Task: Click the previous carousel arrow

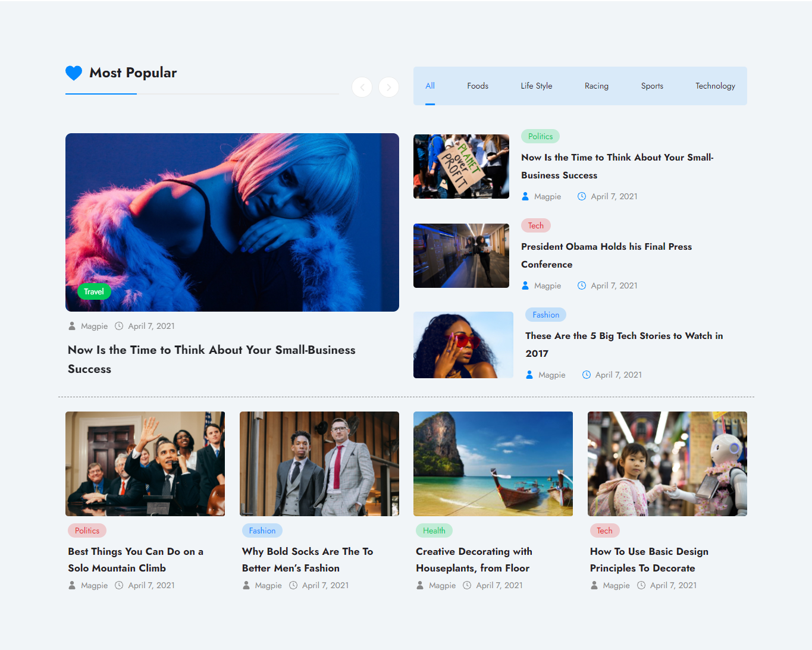Action: click(362, 87)
